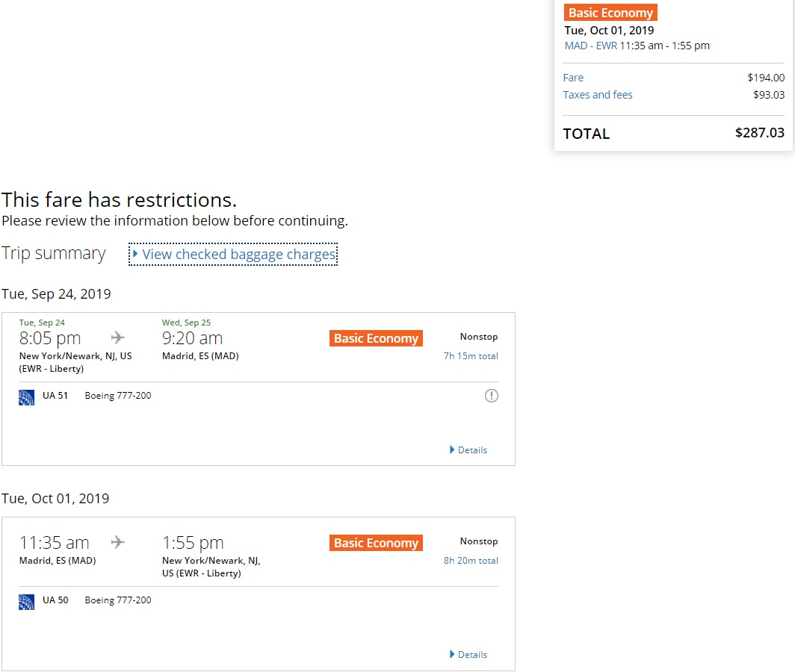Click the airplane icon after 11:35 am departure
Screen dimensions: 795x672
pos(117,543)
